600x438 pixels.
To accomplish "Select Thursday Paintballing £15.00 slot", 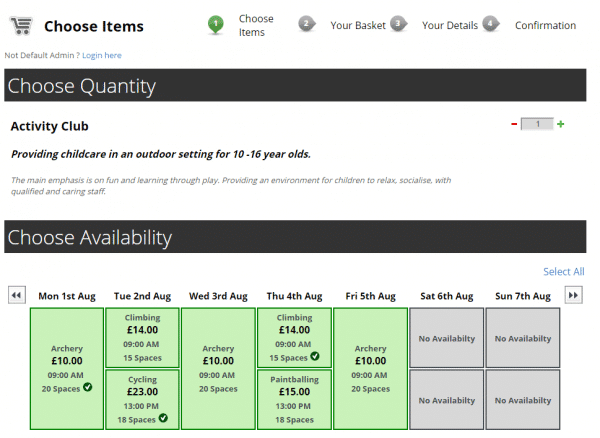I will (294, 399).
